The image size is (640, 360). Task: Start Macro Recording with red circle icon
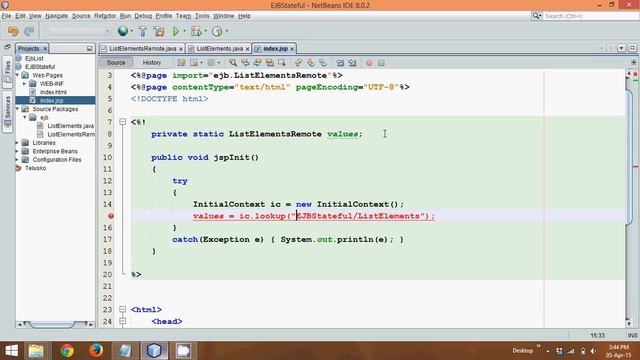369,63
